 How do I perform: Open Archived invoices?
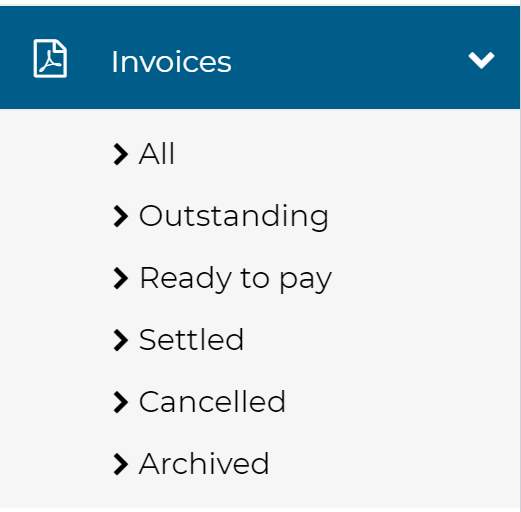point(204,464)
